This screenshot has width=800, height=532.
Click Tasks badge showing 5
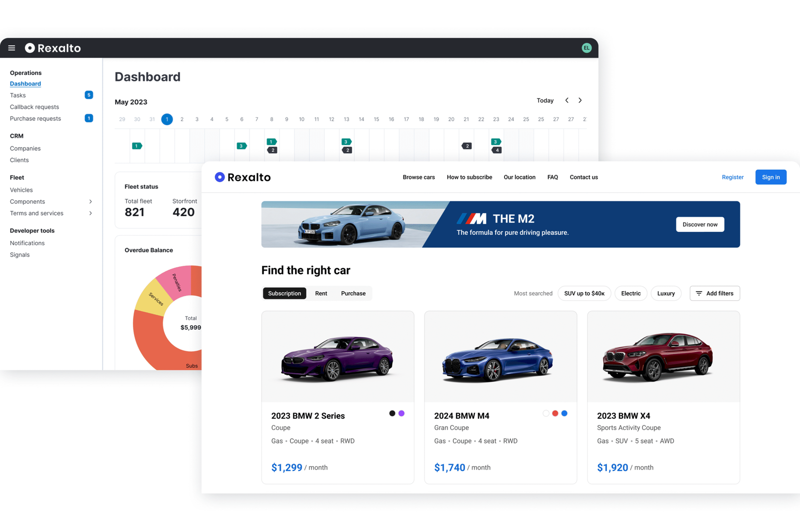pos(88,95)
